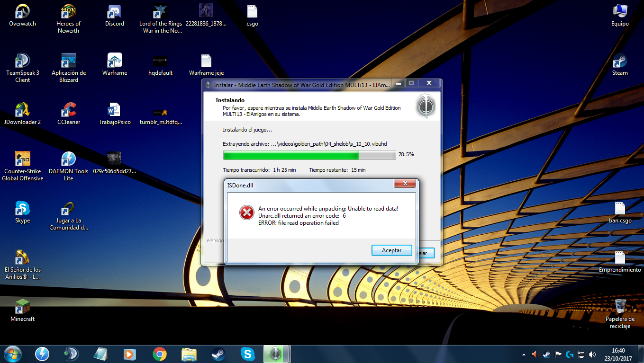
Task: Select the Steam desktop shortcut
Action: (x=620, y=65)
